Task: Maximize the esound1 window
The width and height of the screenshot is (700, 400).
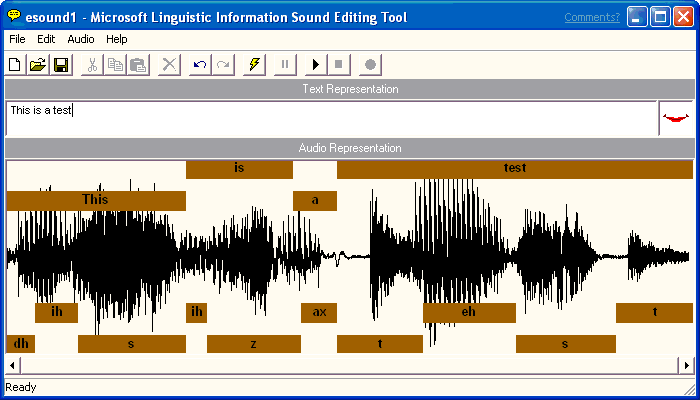Action: tap(660, 17)
